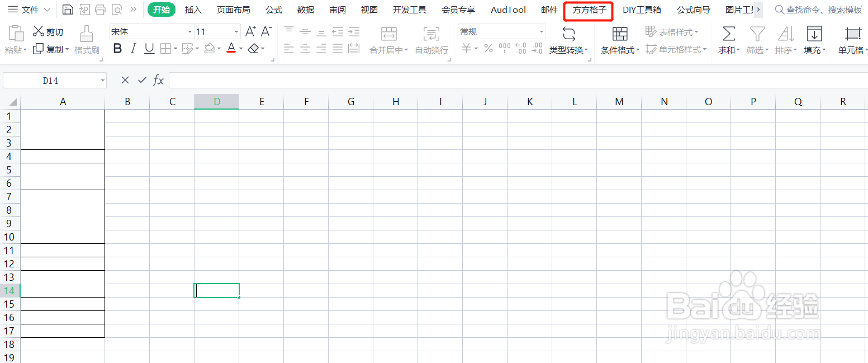Click the top vertical align icon
Image resolution: width=868 pixels, height=363 pixels.
click(289, 31)
